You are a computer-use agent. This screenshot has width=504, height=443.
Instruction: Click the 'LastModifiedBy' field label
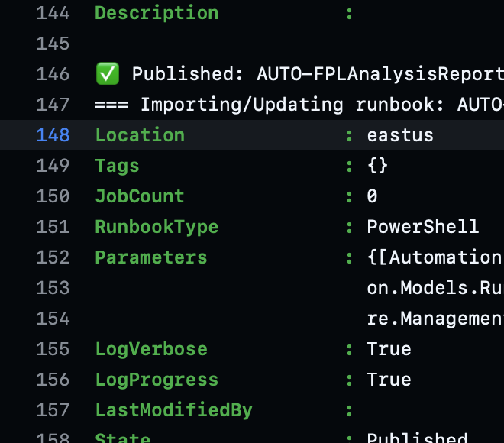[x=173, y=410]
